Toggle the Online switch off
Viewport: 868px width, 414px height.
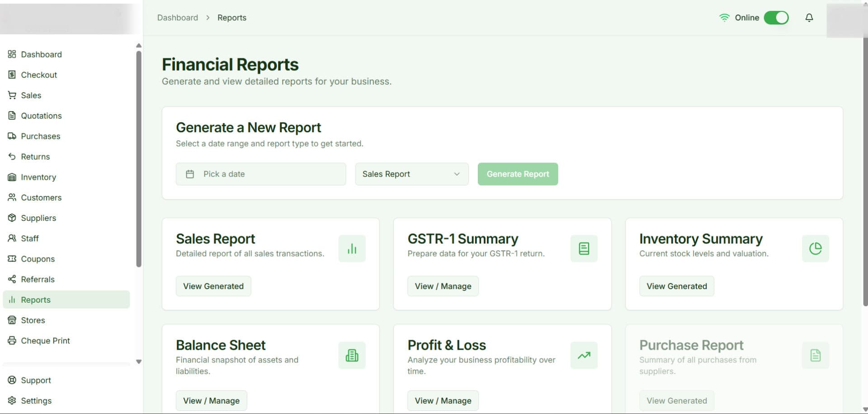(776, 18)
